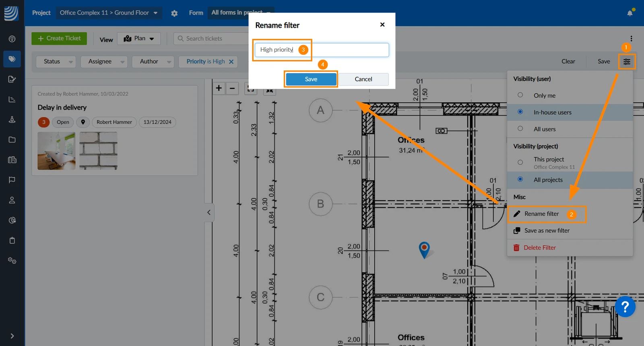Open the three-dot more options menu
This screenshot has height=346, width=644.
631,39
